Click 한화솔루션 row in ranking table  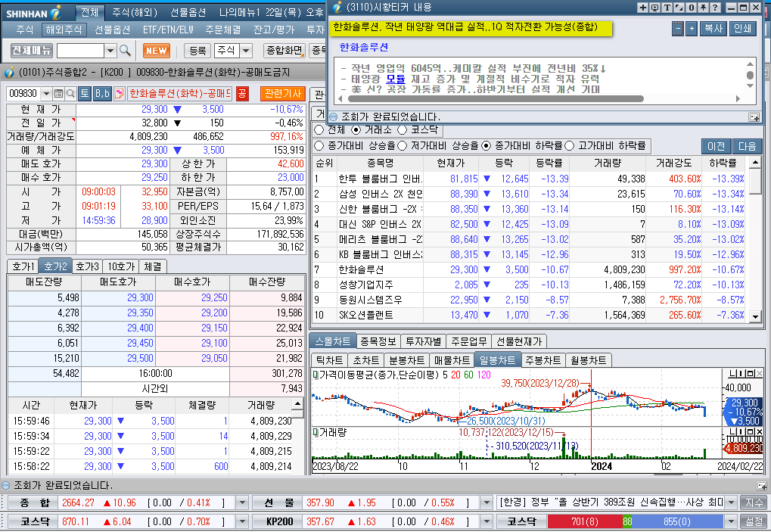530,269
